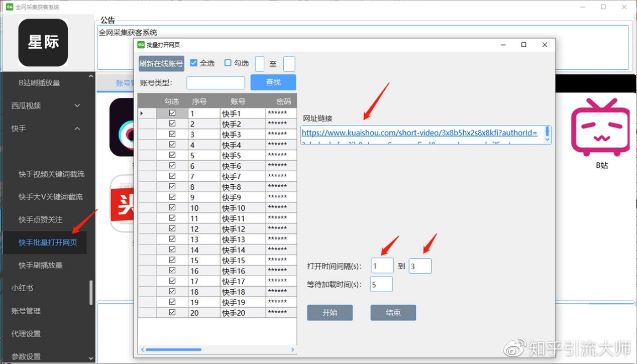Select 快手大V关键词截流 in sidebar

pos(51,196)
